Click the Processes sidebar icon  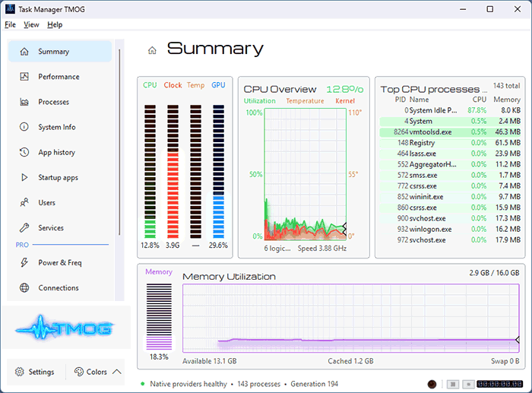coord(24,102)
